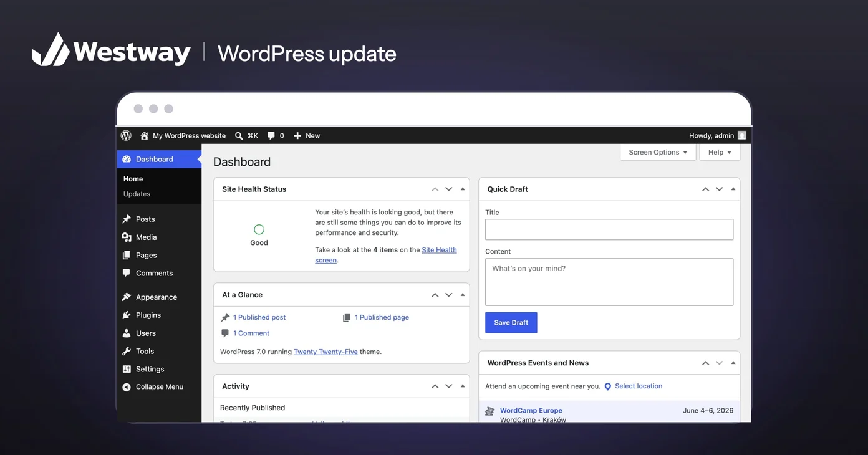The width and height of the screenshot is (868, 455).
Task: Select the Dashboard sidebar menu item
Action: [x=159, y=159]
